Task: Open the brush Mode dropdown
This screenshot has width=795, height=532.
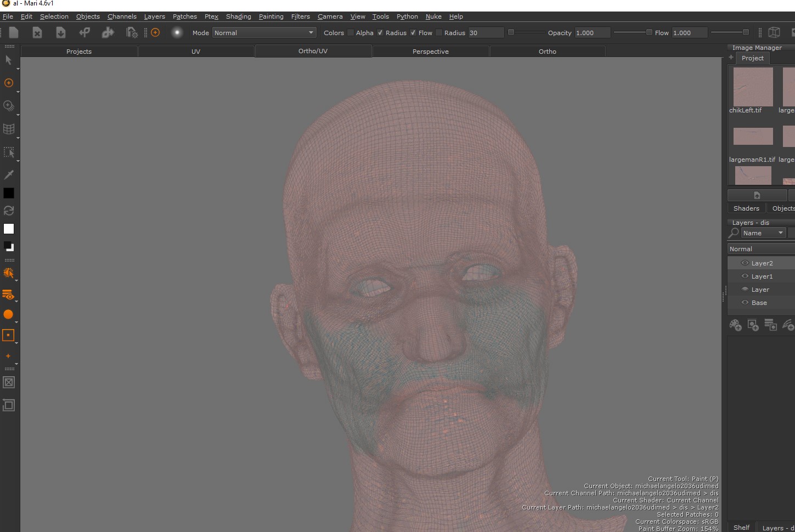Action: [x=264, y=33]
